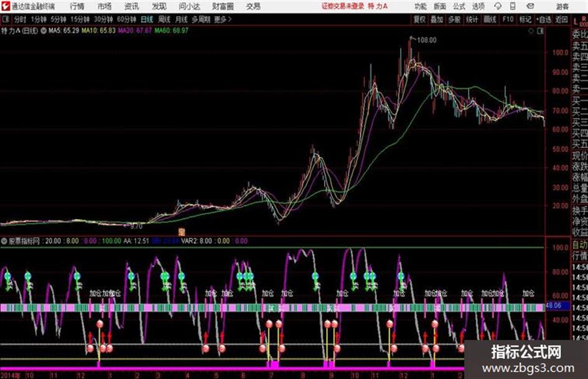Screen dimensions: 588x379
Task: Switch to 15分钟 period tab
Action: (x=80, y=19)
